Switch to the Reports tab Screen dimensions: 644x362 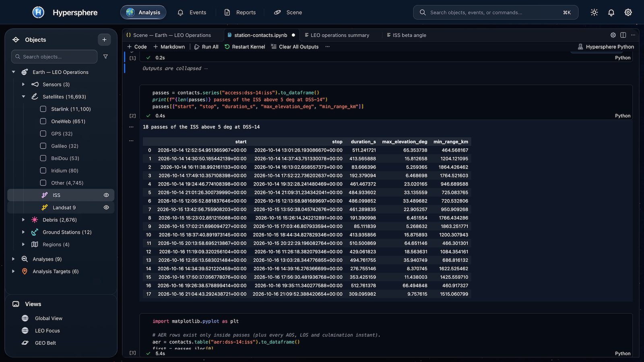[x=240, y=12]
